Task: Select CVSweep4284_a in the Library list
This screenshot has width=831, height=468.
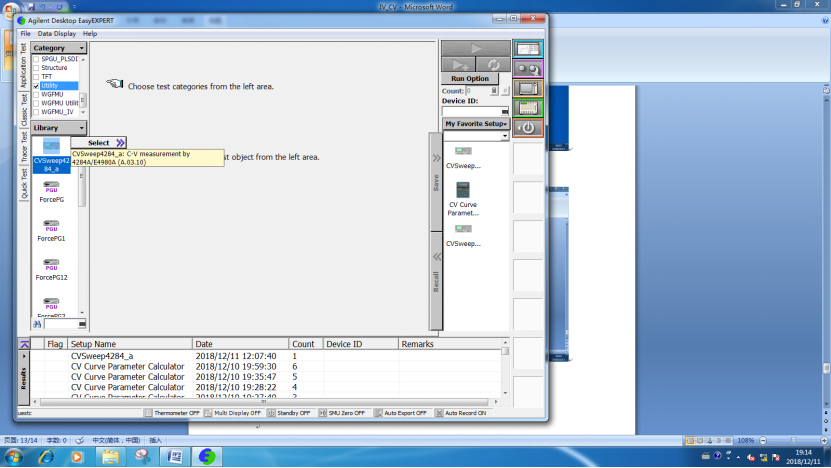Action: [x=51, y=155]
